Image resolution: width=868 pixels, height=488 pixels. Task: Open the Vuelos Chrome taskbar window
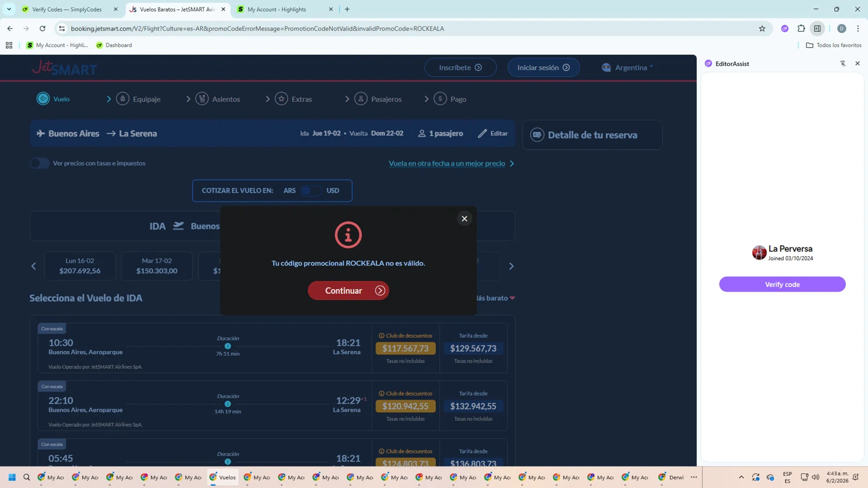223,478
